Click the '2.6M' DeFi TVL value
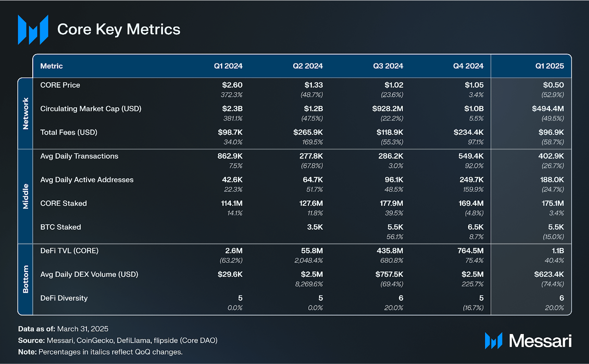The width and height of the screenshot is (589, 364). (234, 251)
